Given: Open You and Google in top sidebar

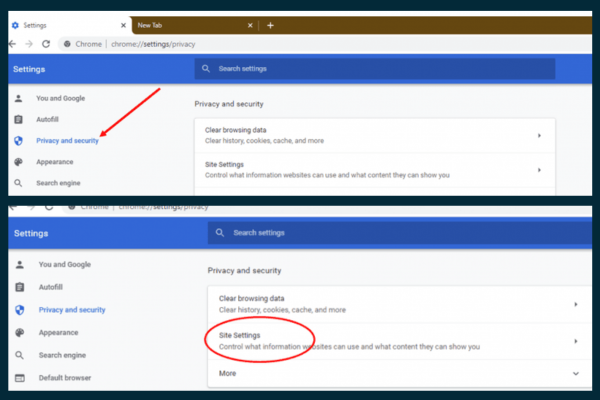Looking at the screenshot, I should pos(60,98).
